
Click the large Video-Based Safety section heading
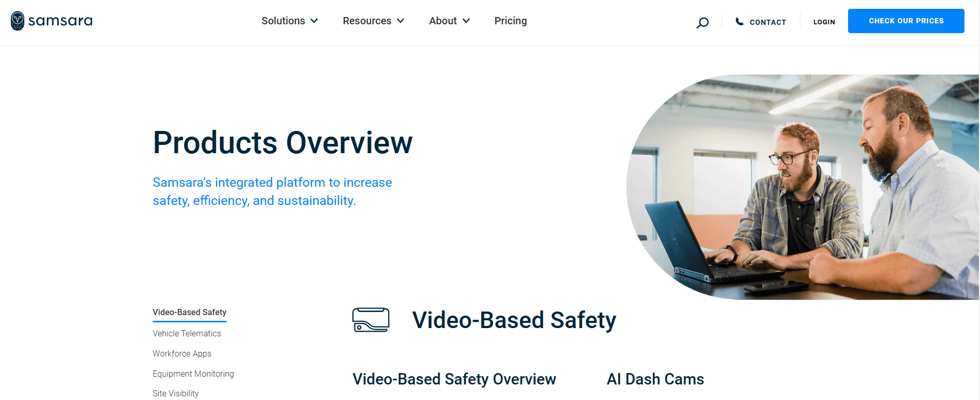tap(514, 320)
